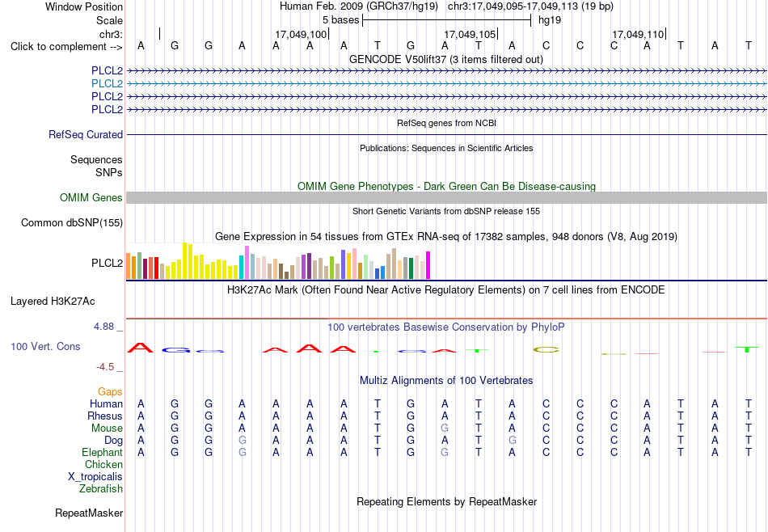Open 'RefSeq genes from NCBI' title
This screenshot has height=532, width=768.
pyautogui.click(x=446, y=123)
